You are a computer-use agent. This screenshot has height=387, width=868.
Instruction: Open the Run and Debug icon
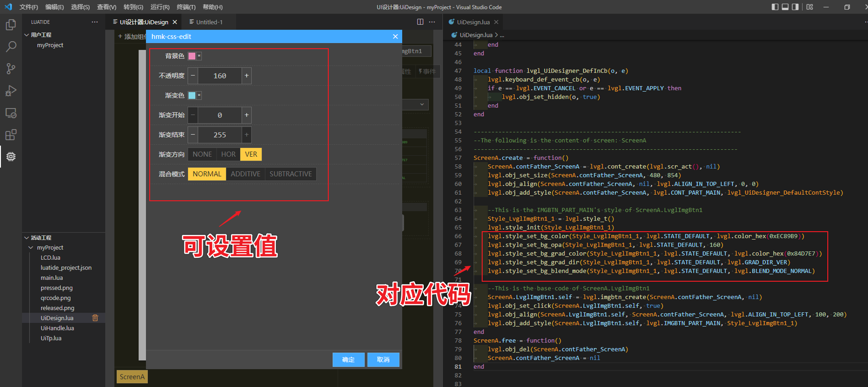coord(11,91)
